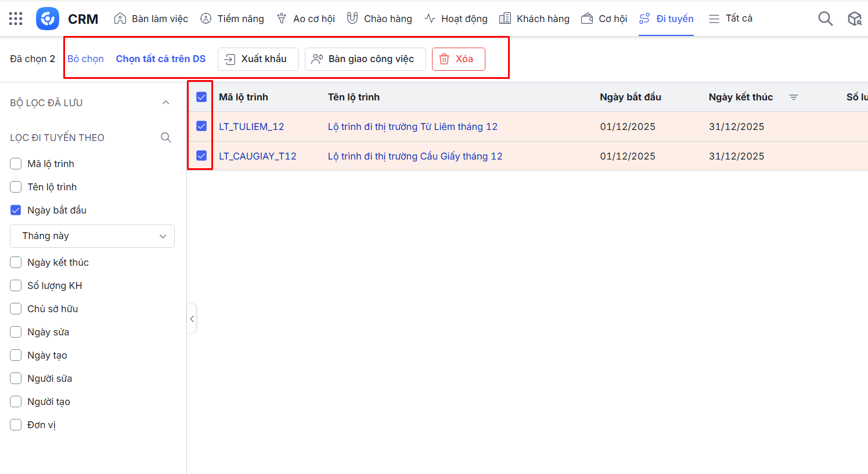Click the filter icon beside Ngày kết thúc
Viewport: 868px width, 474px height.
794,97
